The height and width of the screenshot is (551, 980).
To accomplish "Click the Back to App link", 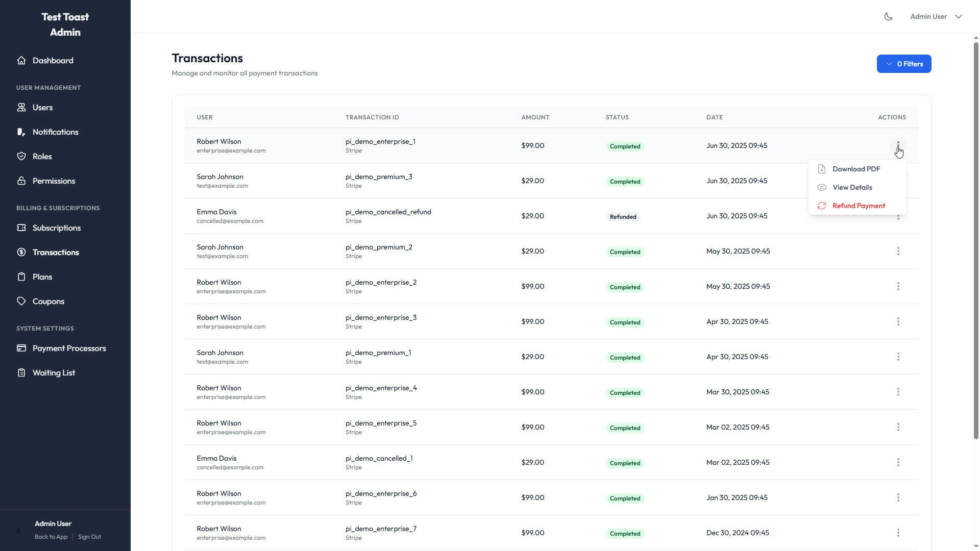I will [x=51, y=537].
